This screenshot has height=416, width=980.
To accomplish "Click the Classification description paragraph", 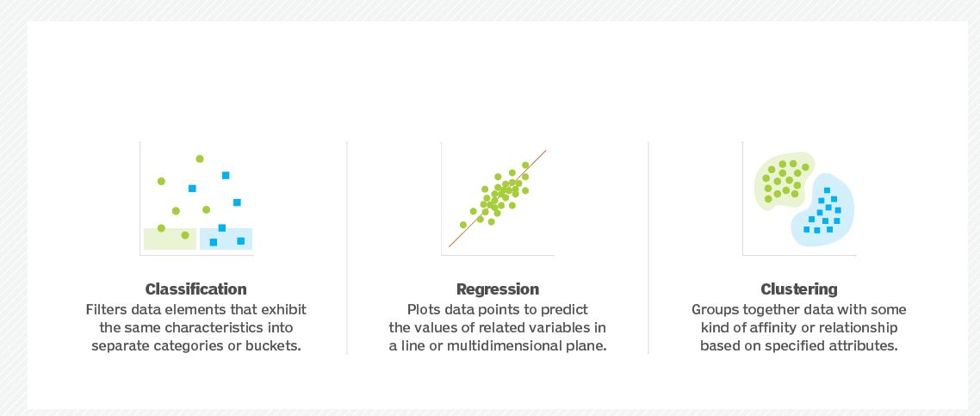I will pyautogui.click(x=196, y=327).
